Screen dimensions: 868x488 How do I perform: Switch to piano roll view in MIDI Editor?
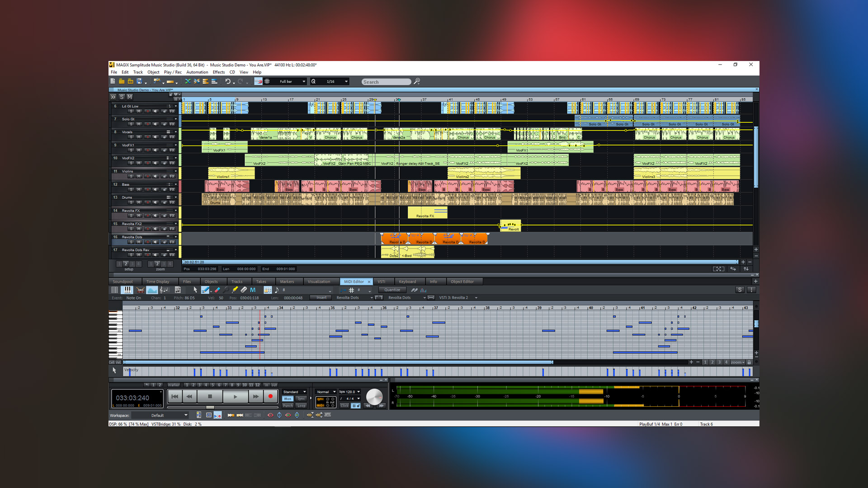coord(127,291)
